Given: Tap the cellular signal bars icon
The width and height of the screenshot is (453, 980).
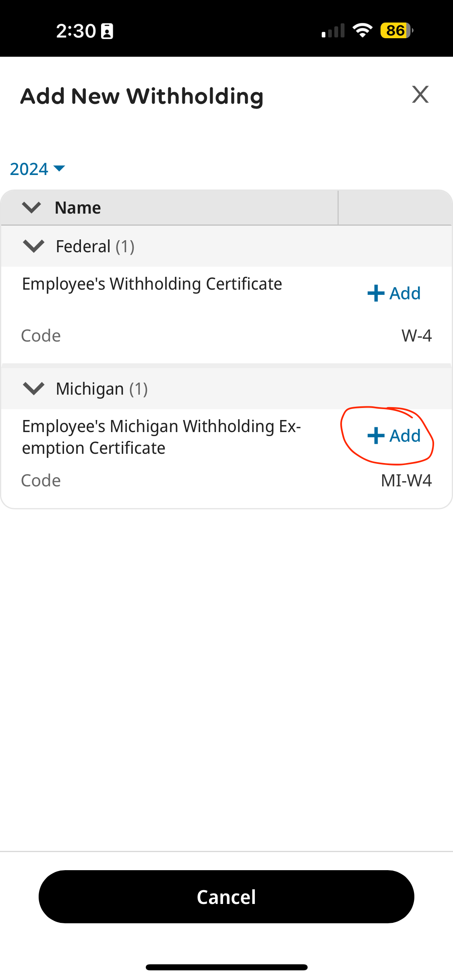Looking at the screenshot, I should point(333,31).
